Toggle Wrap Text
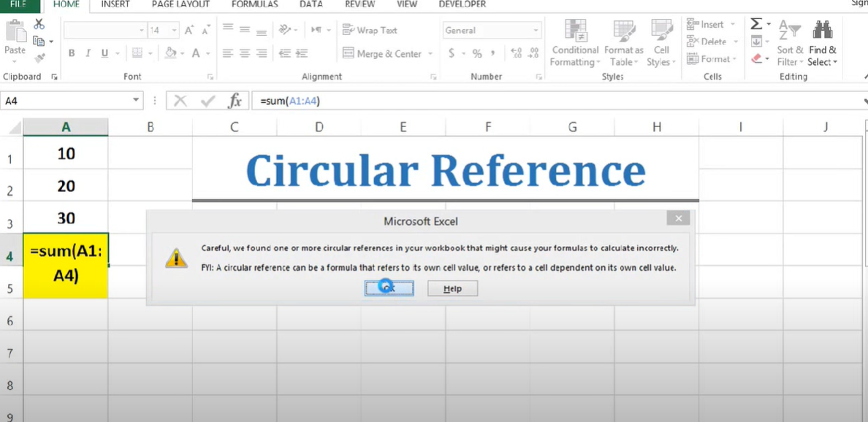Image resolution: width=868 pixels, height=422 pixels. tap(370, 30)
